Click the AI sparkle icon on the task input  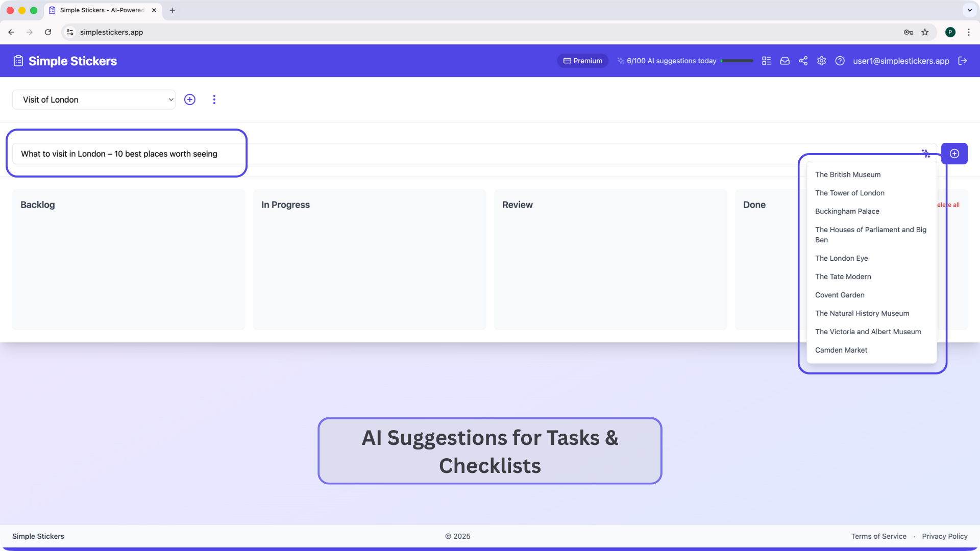coord(925,153)
